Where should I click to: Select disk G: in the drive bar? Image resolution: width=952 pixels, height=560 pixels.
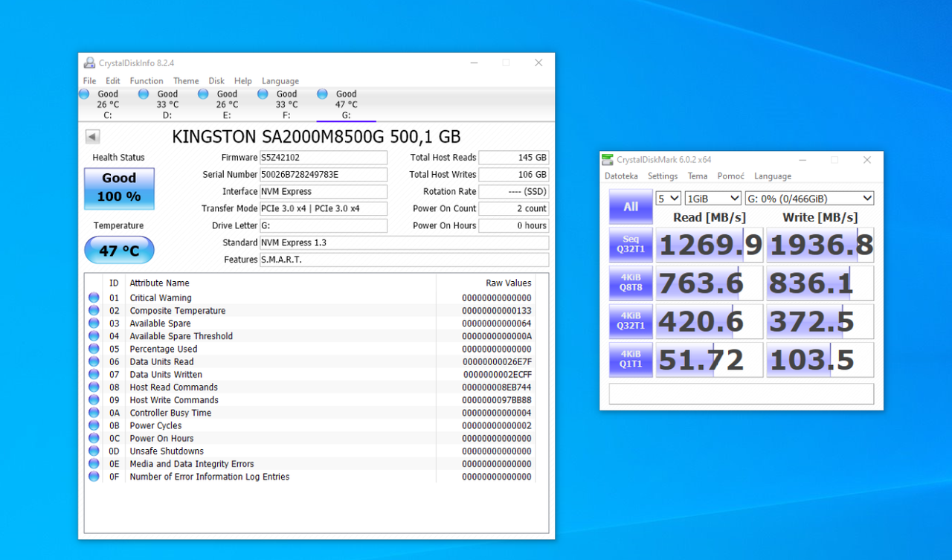click(x=346, y=104)
